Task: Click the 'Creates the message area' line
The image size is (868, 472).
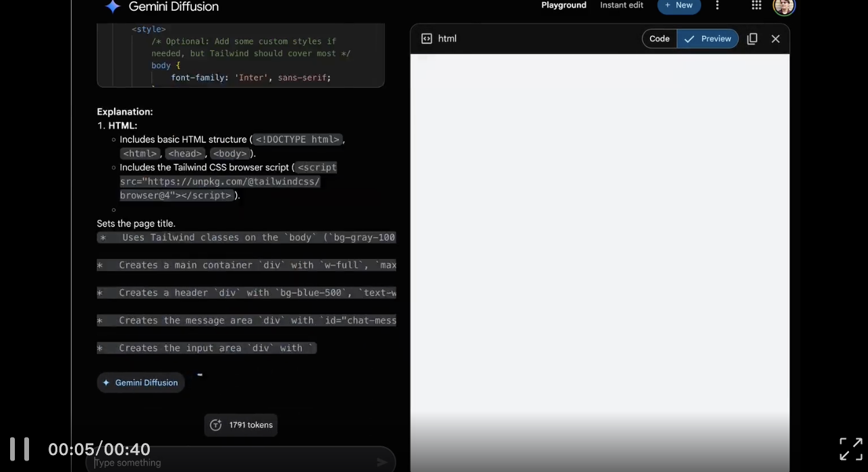Action: pyautogui.click(x=246, y=320)
